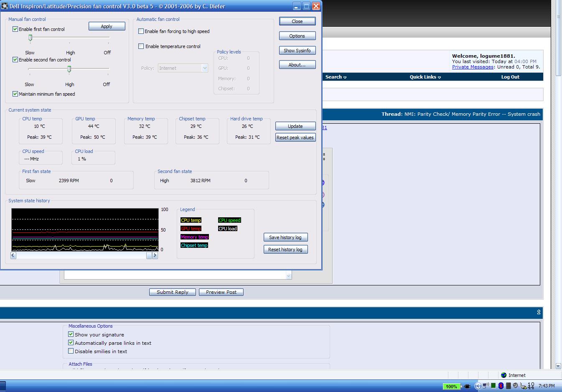Open the Options dialog

[297, 36]
